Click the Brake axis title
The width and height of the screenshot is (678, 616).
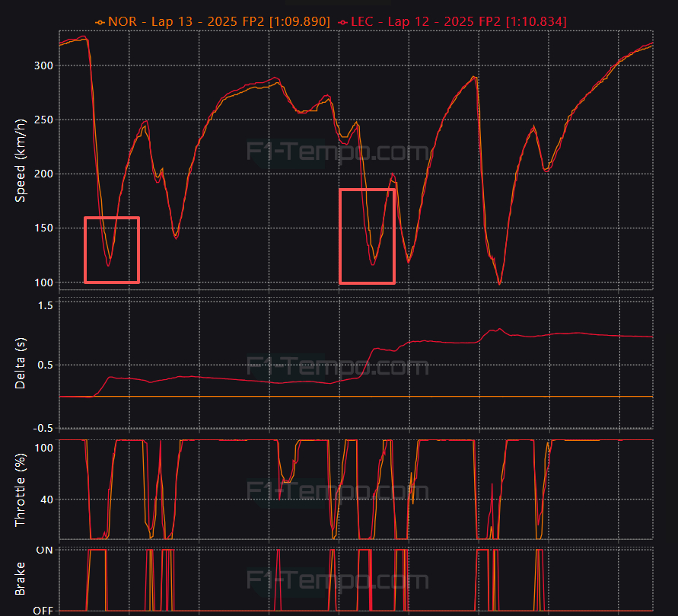(21, 579)
